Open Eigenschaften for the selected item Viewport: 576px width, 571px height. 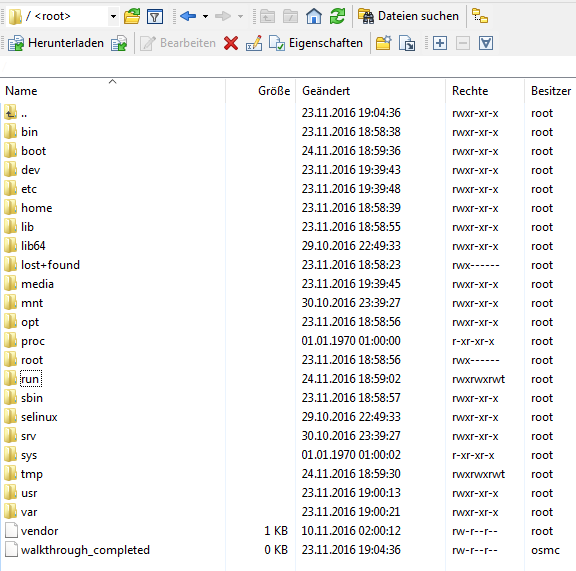(x=316, y=43)
